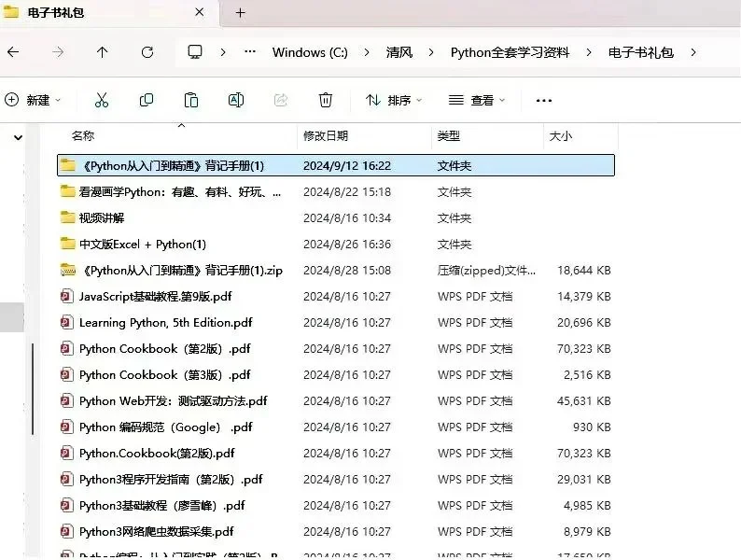Select Python Cookbook（第3版）.pdf
The width and height of the screenshot is (741, 560).
[x=336, y=375]
